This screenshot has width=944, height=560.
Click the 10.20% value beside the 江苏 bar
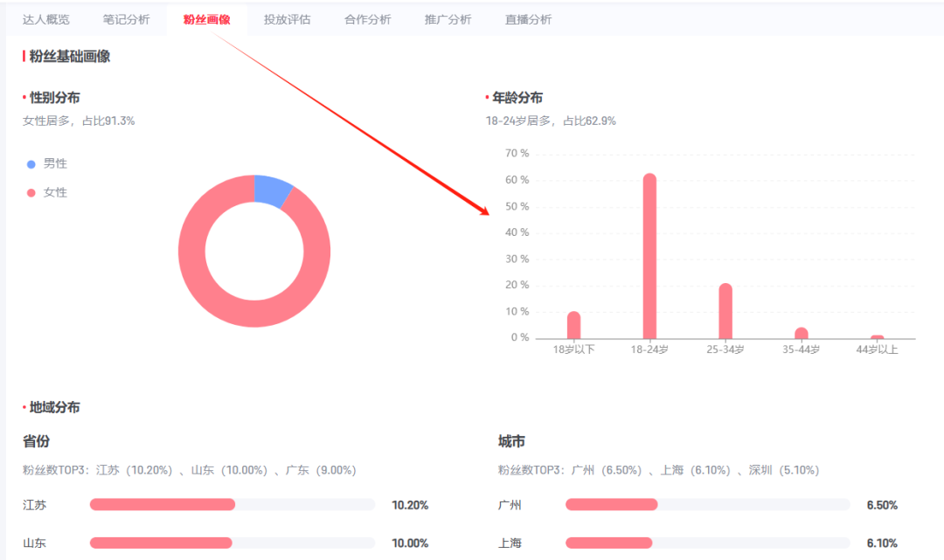(409, 504)
